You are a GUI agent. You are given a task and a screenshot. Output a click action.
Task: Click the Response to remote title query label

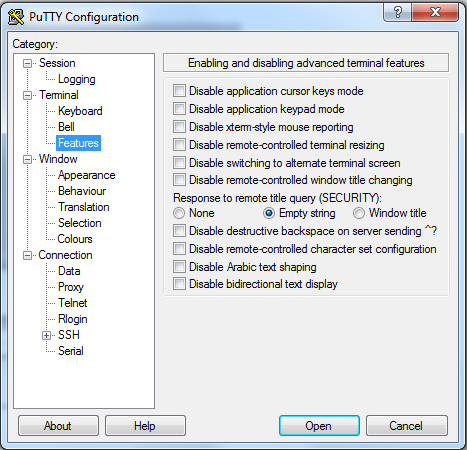[277, 198]
